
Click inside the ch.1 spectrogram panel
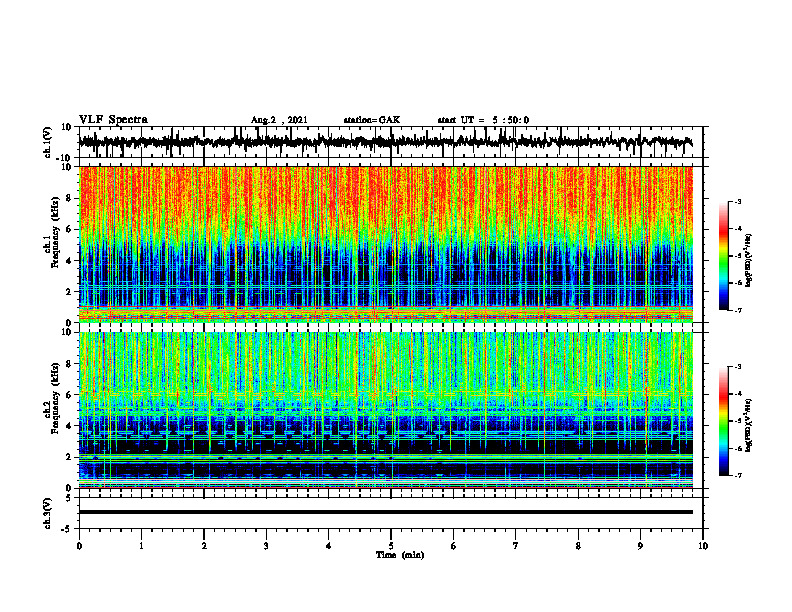386,244
